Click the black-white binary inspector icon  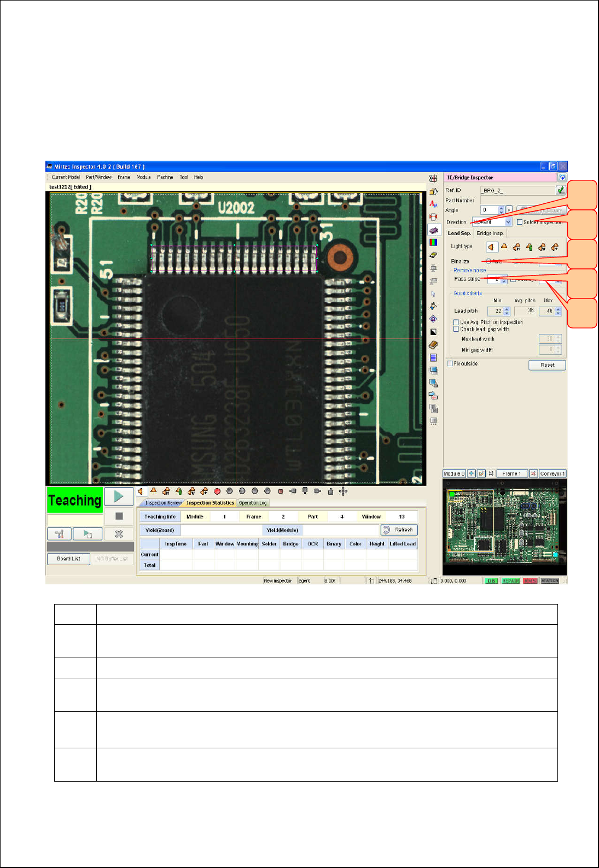(x=433, y=332)
